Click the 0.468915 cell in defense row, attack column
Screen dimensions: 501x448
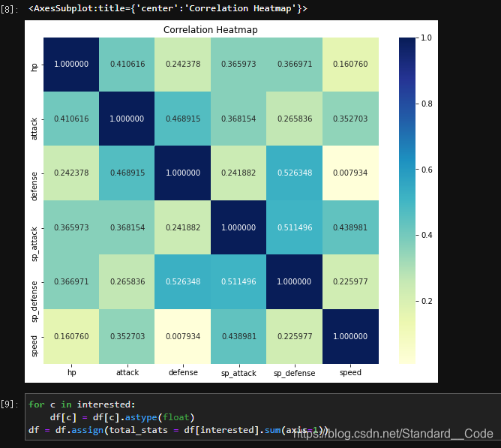click(127, 173)
